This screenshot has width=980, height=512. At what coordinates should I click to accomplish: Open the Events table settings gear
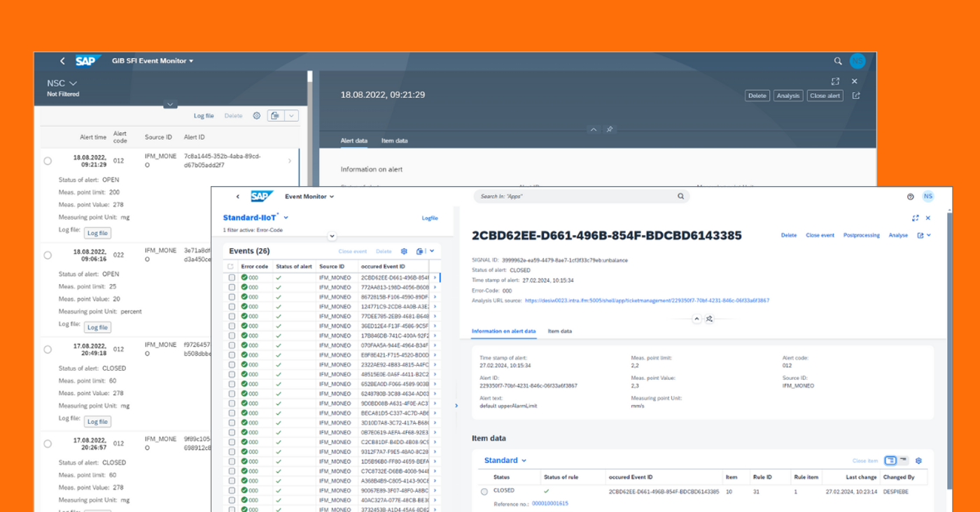[x=404, y=250]
